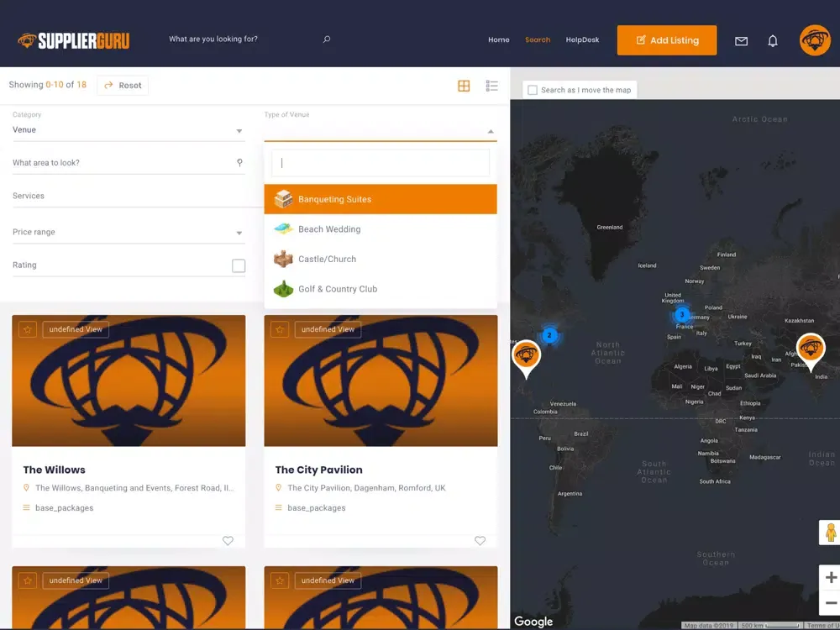Image resolution: width=840 pixels, height=630 pixels.
Task: Click The Willows card image
Action: (129, 381)
